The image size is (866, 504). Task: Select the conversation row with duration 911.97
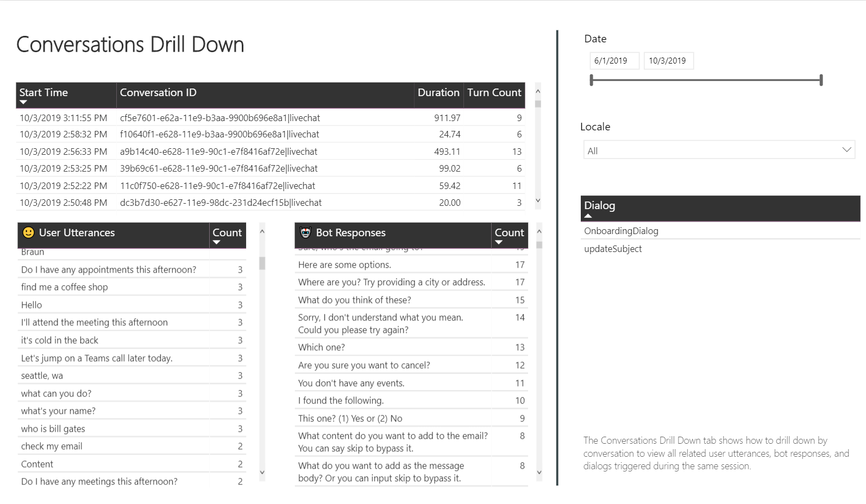[271, 118]
